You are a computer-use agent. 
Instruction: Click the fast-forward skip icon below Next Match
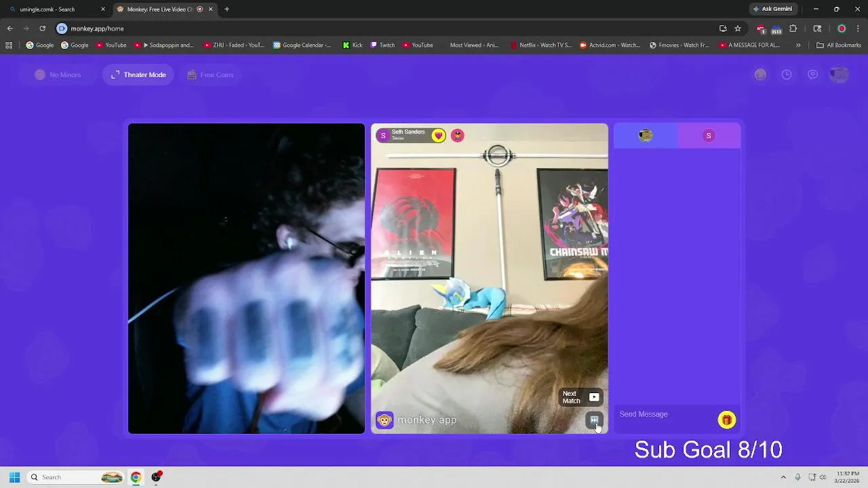[x=594, y=420]
